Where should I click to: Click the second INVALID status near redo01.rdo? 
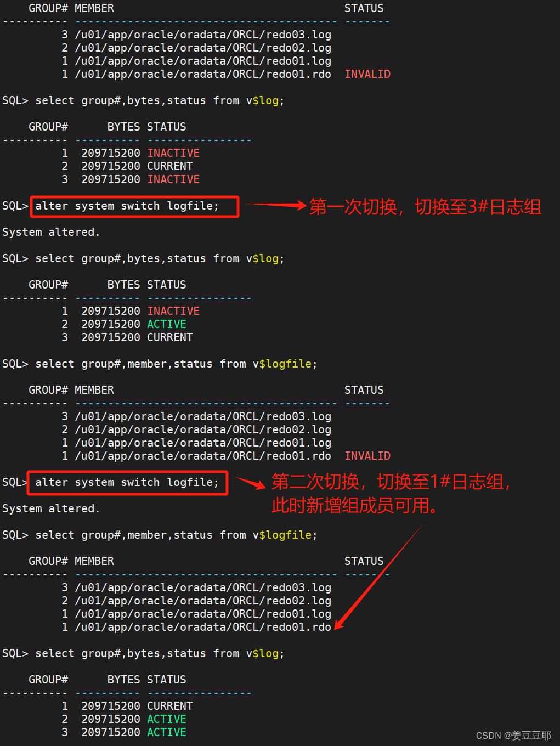coord(367,456)
